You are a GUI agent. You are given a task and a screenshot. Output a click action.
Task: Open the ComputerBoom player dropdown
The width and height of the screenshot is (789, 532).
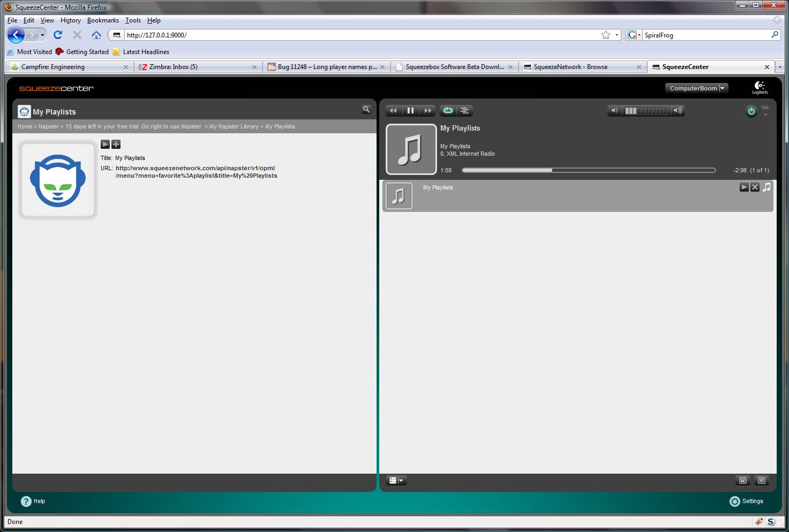pos(696,88)
